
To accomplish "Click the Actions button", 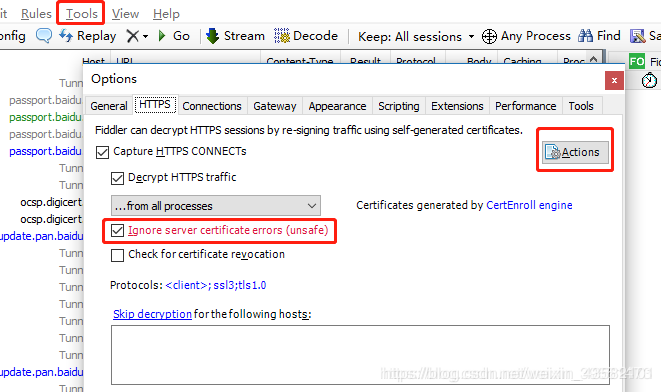I will (575, 152).
